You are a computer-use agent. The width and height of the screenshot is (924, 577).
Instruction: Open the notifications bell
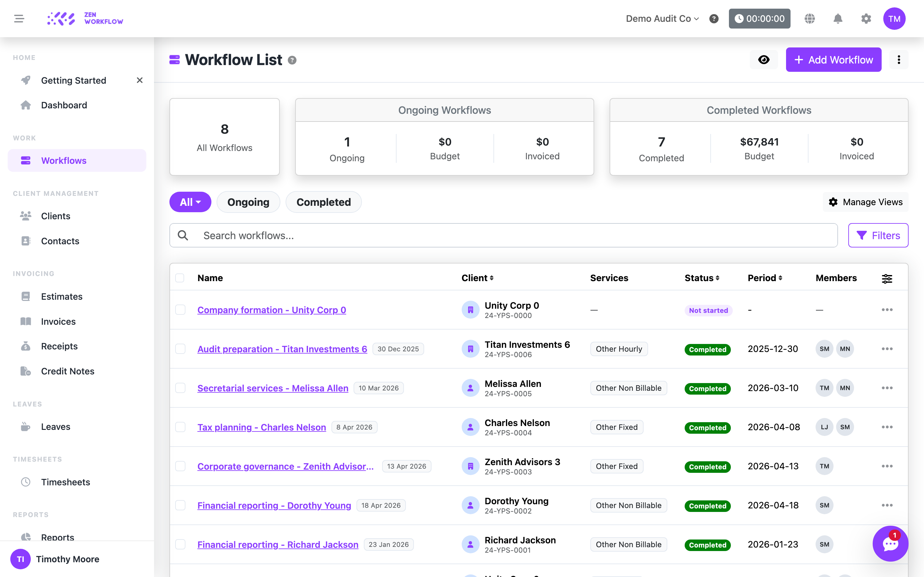pos(838,19)
